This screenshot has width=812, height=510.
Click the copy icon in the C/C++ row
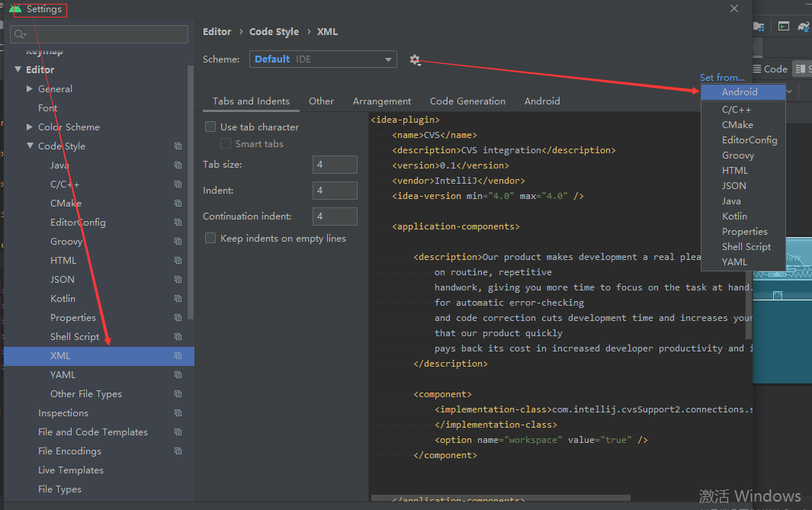pos(178,184)
